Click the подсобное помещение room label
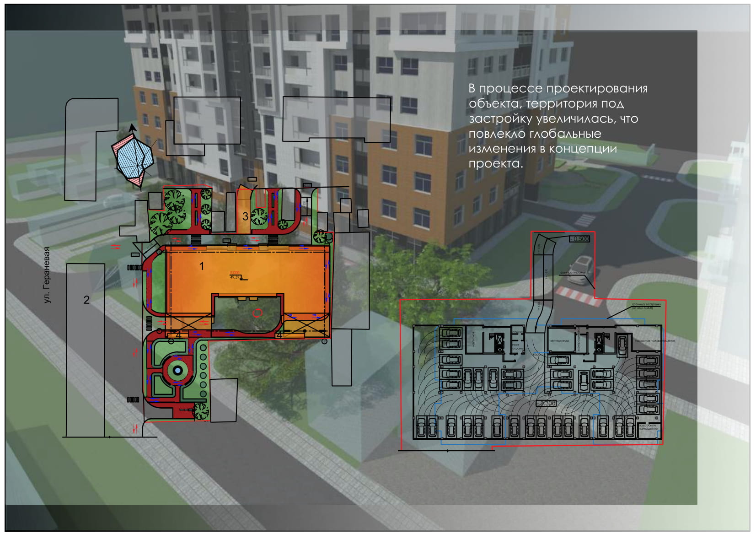Viewport: 756px width, 534px height. coord(648,427)
